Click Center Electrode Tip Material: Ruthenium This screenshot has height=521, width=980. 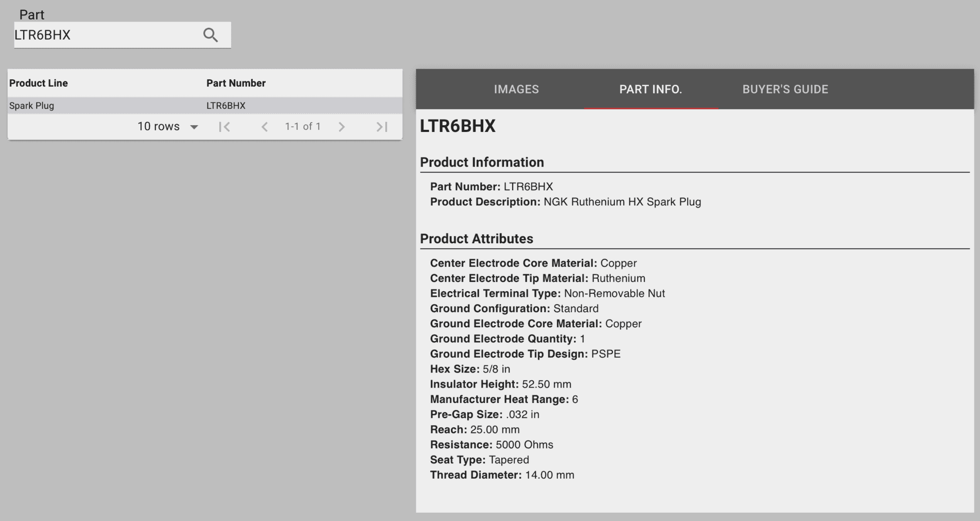point(537,278)
